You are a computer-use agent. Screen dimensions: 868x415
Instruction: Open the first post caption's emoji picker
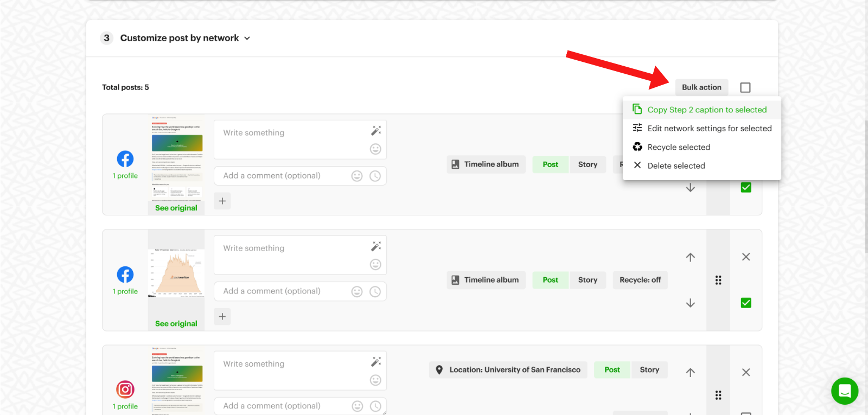click(x=375, y=149)
